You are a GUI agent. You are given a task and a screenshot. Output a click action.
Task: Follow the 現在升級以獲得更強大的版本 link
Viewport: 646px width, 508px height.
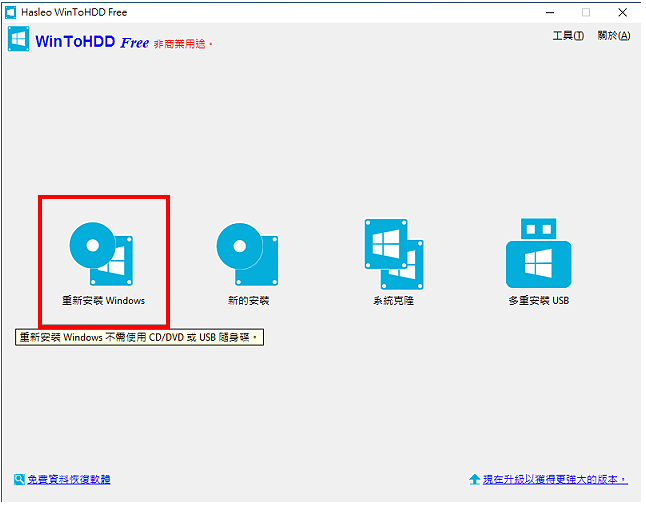click(555, 480)
